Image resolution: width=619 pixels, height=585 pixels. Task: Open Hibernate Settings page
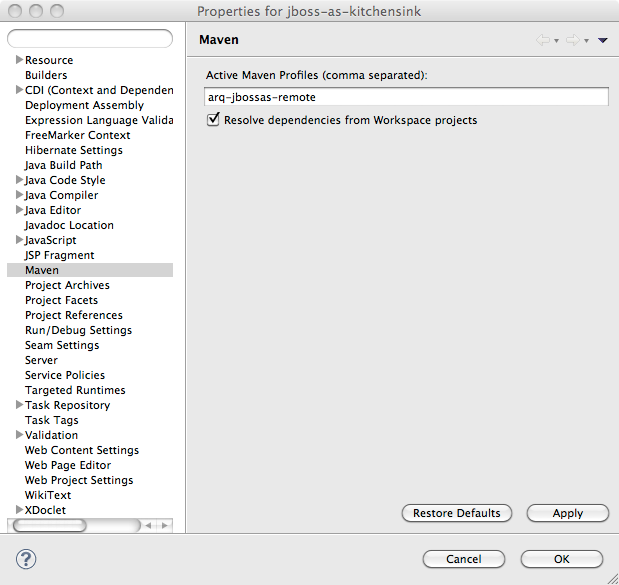click(x=74, y=150)
